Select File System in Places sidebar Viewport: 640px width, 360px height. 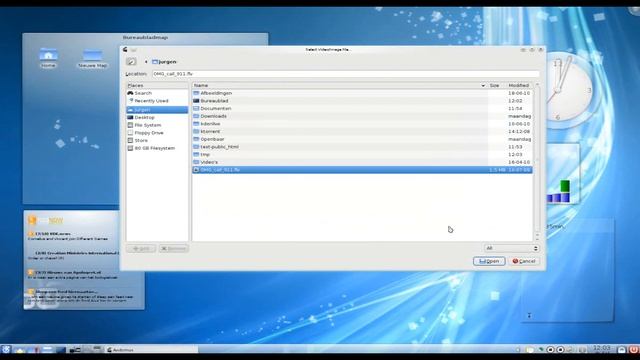coord(157,125)
